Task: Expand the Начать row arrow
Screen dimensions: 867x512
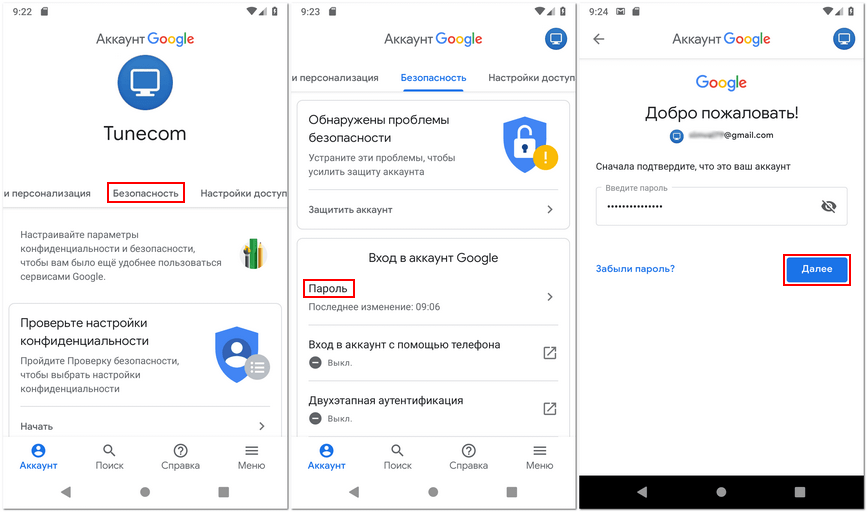Action: click(262, 426)
